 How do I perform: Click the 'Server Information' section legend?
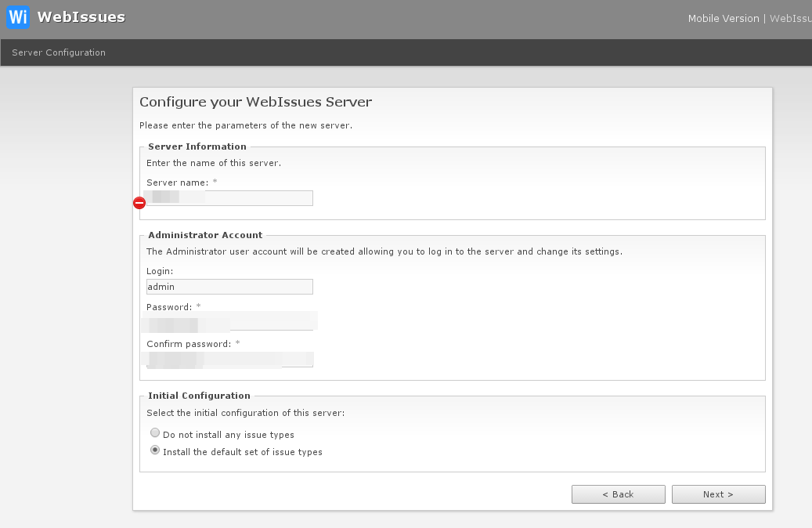click(197, 146)
